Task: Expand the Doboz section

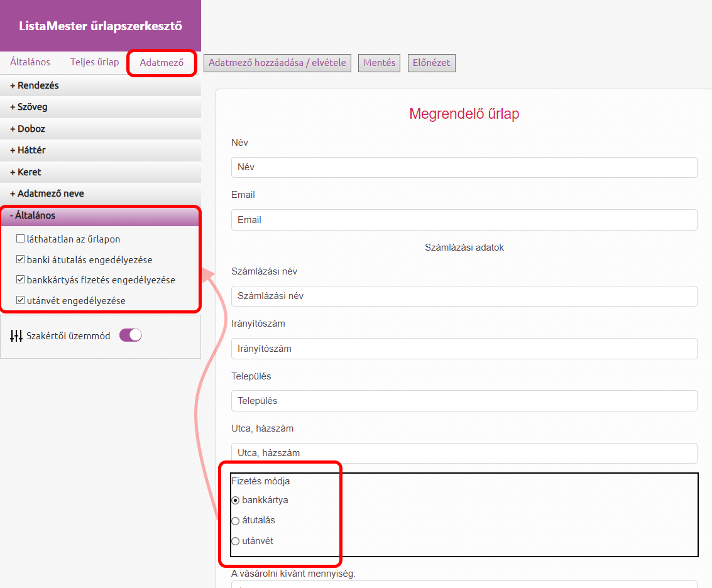Action: [x=101, y=129]
